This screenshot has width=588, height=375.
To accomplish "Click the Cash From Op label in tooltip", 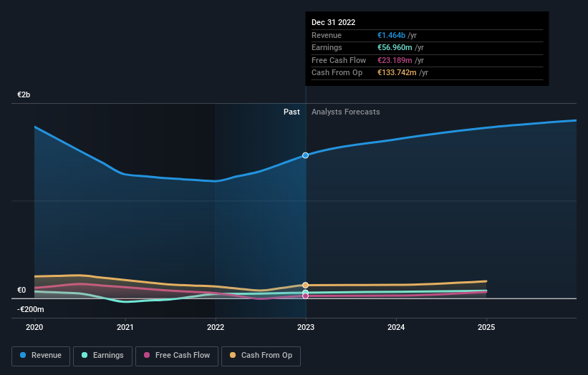I will pos(337,73).
